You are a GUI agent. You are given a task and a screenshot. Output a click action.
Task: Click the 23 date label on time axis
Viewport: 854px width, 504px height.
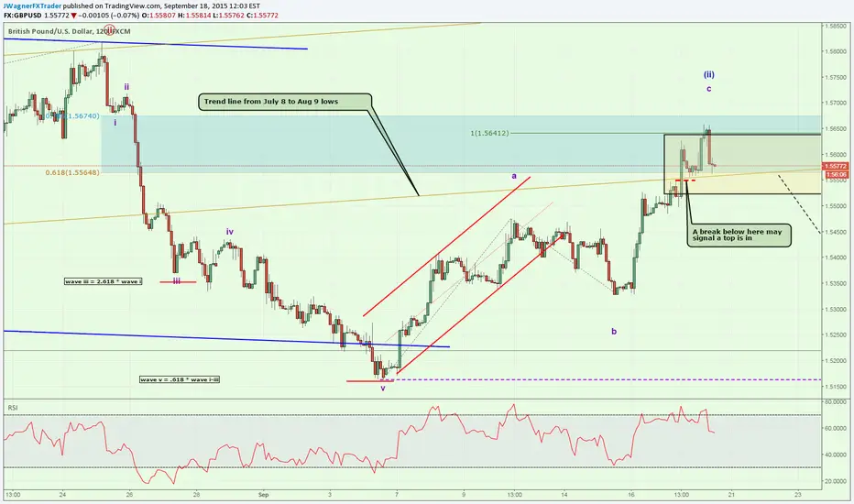pos(798,495)
